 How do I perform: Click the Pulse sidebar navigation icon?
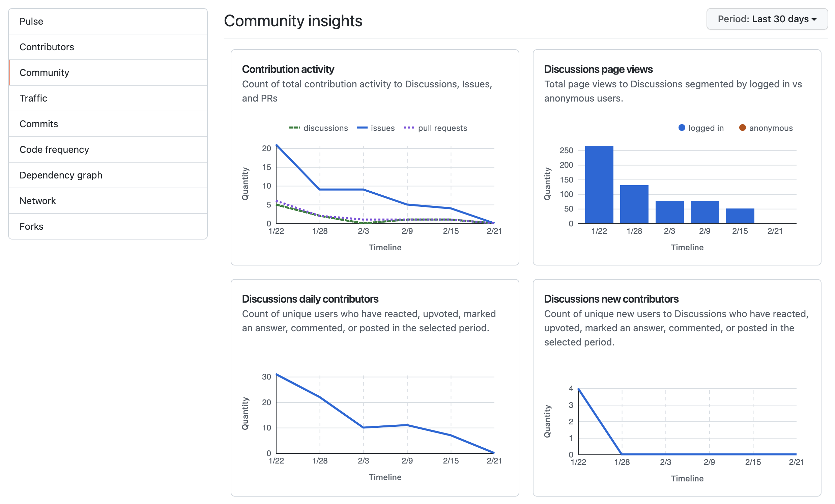tap(110, 21)
